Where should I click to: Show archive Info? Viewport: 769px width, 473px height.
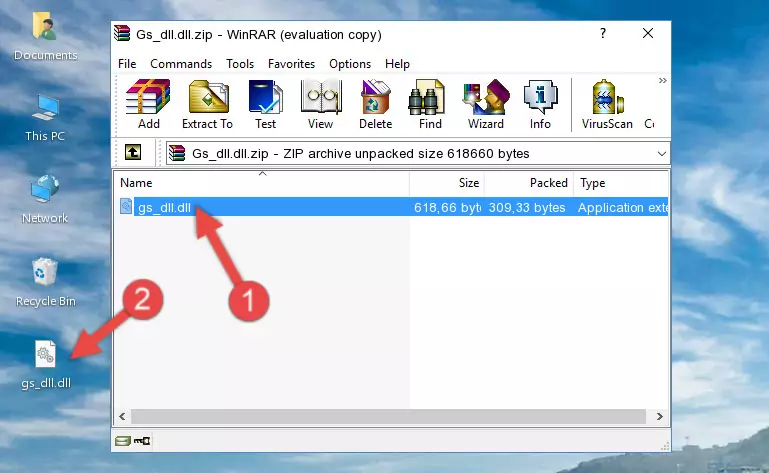(540, 104)
